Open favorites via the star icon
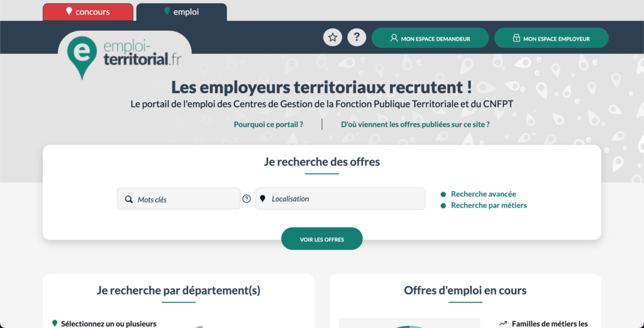The height and width of the screenshot is (328, 644). pyautogui.click(x=333, y=38)
